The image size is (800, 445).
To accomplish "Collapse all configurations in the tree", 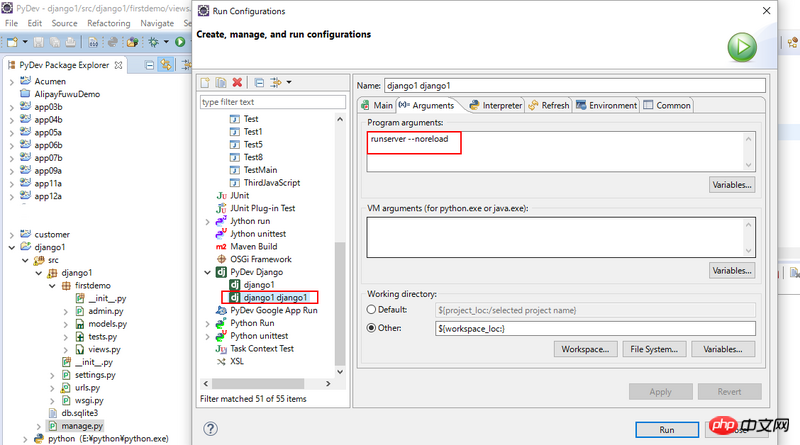I will pos(259,82).
